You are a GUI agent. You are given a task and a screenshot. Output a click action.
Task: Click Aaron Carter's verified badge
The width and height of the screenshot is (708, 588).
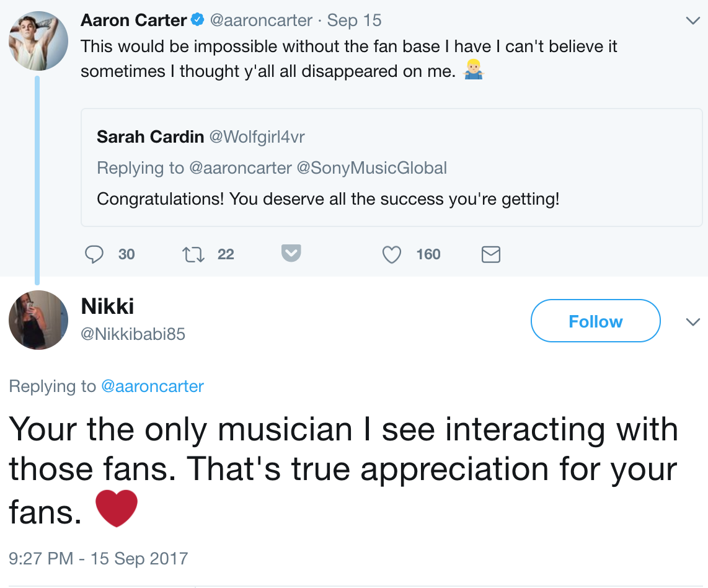click(x=198, y=20)
